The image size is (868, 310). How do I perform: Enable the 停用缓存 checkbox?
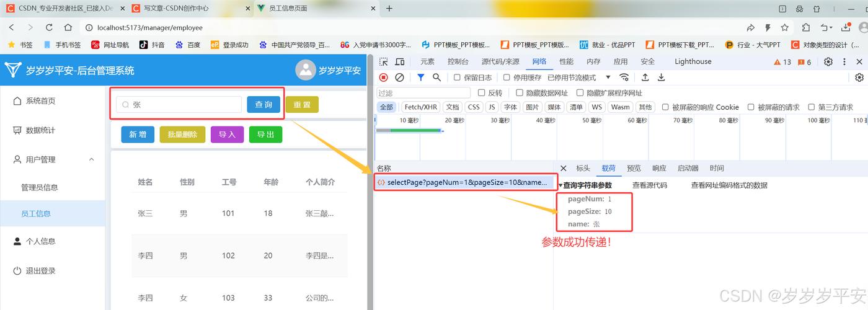pyautogui.click(x=507, y=77)
